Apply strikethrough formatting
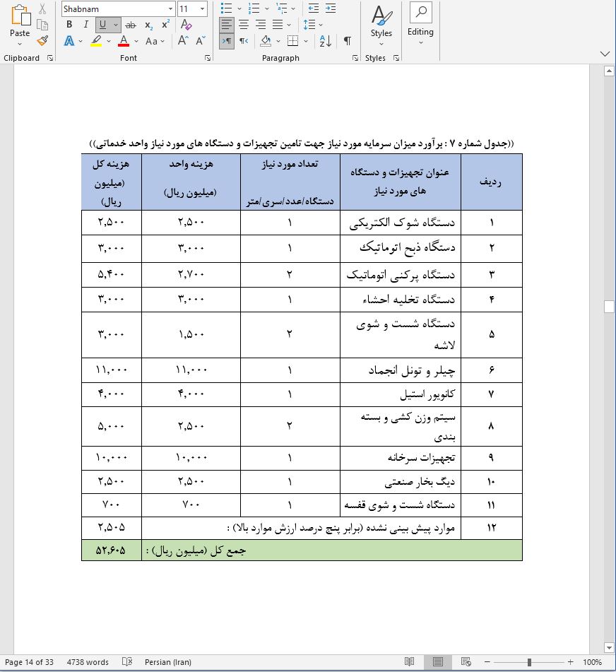 [130, 25]
